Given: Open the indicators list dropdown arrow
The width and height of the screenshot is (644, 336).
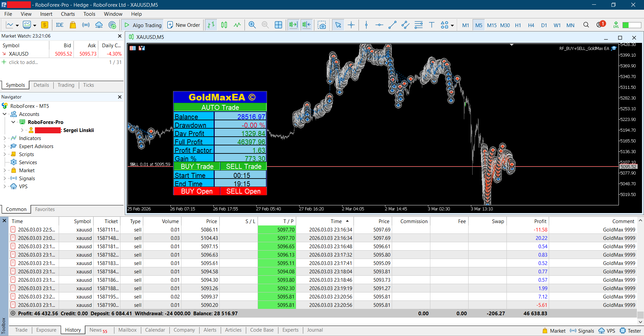Looking at the screenshot, I should (35, 25).
